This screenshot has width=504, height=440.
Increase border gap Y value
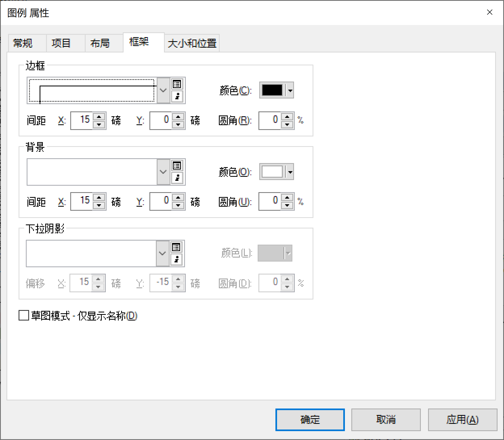pyautogui.click(x=178, y=117)
